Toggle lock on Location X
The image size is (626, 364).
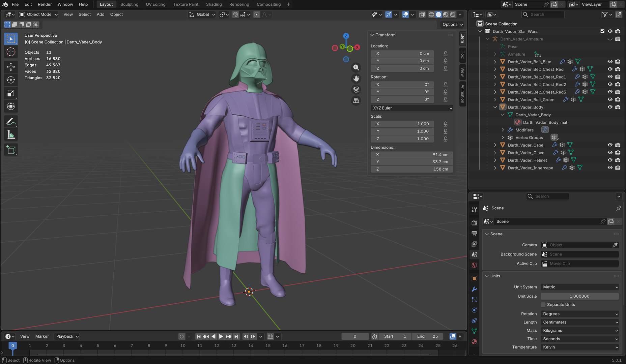446,54
